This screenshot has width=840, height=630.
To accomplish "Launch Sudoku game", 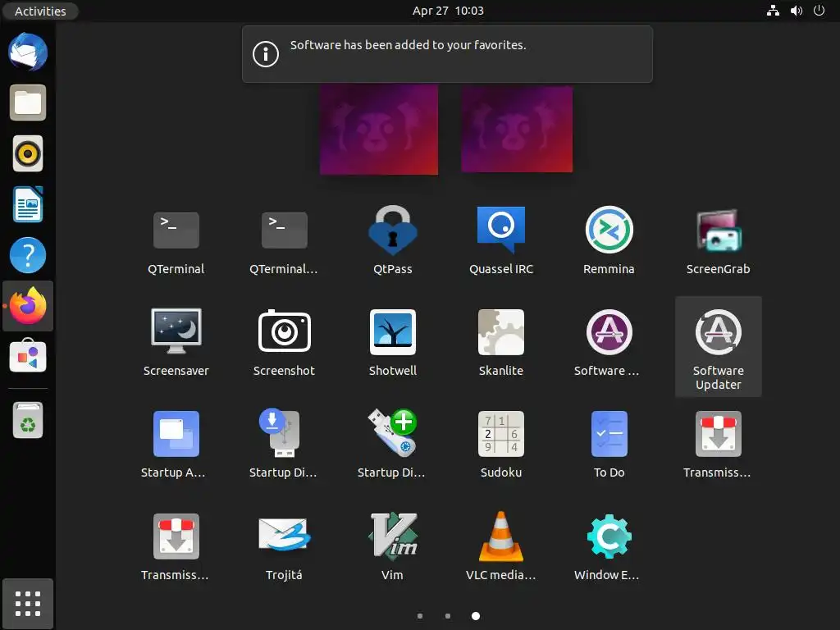I will pyautogui.click(x=501, y=445).
